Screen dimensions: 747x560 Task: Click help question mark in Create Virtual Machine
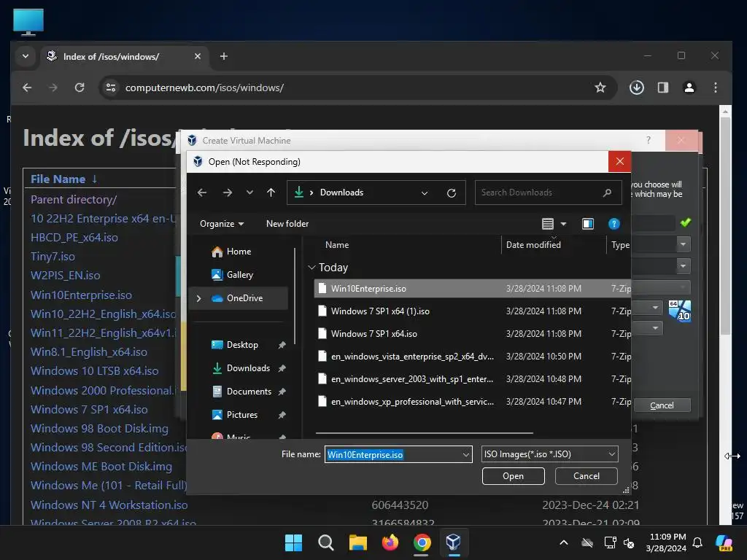649,140
